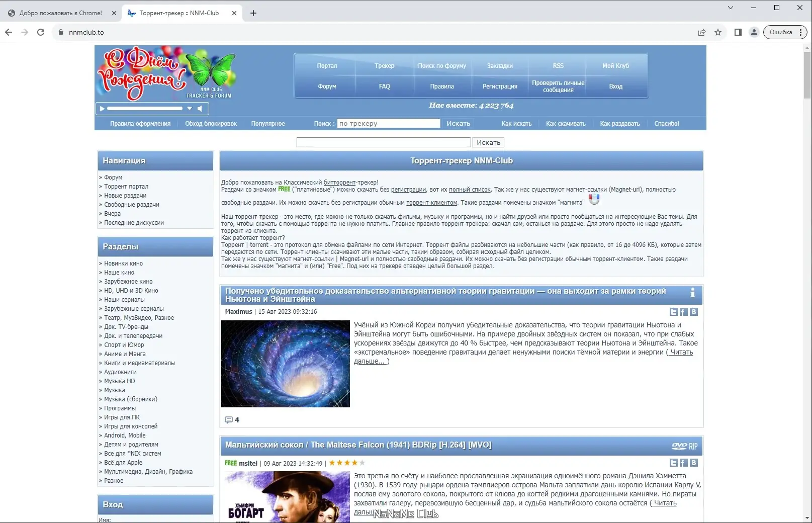Click Искать beside the wide search box
The image size is (812, 523).
pos(488,142)
